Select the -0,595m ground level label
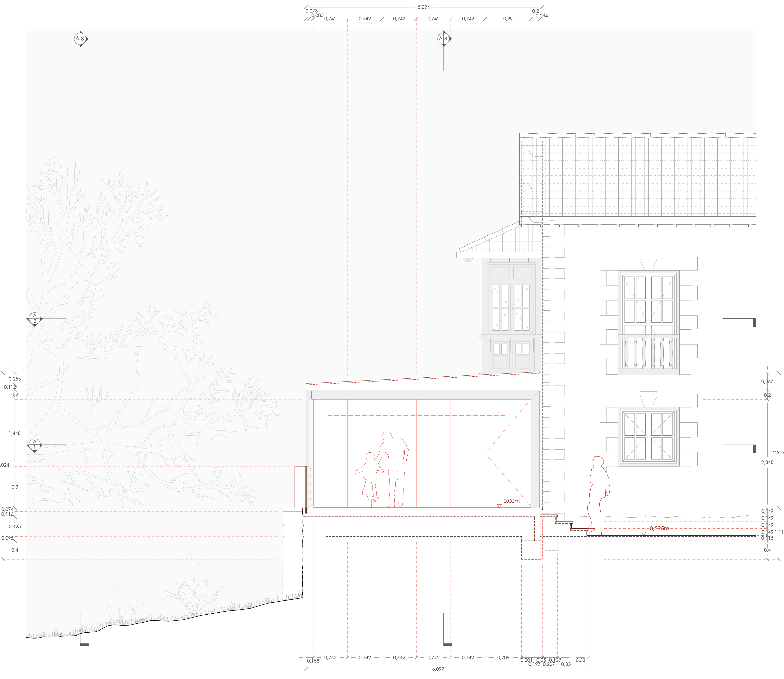Image resolution: width=784 pixels, height=679 pixels. pyautogui.click(x=659, y=528)
